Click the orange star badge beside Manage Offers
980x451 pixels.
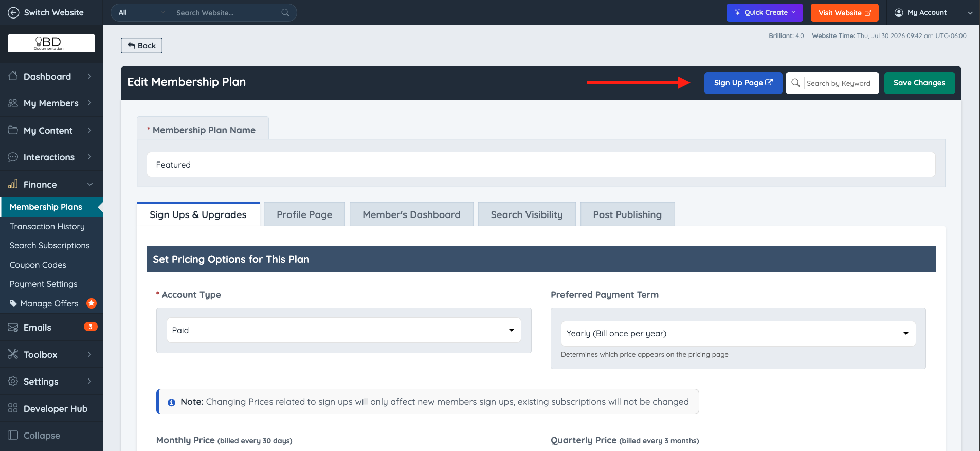click(92, 303)
